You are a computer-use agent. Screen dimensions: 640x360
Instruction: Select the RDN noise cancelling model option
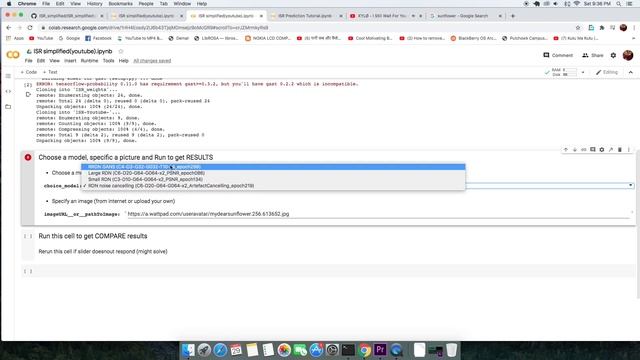click(x=273, y=186)
